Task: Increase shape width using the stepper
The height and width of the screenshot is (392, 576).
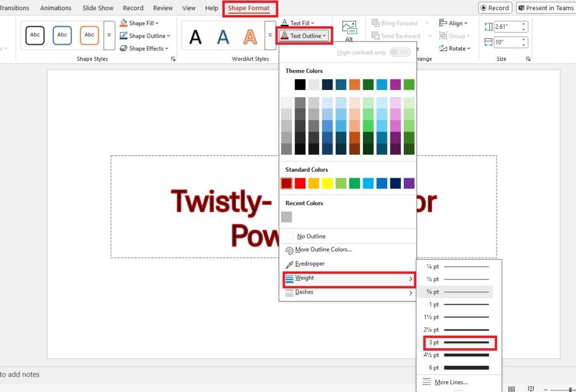Action: pos(524,40)
